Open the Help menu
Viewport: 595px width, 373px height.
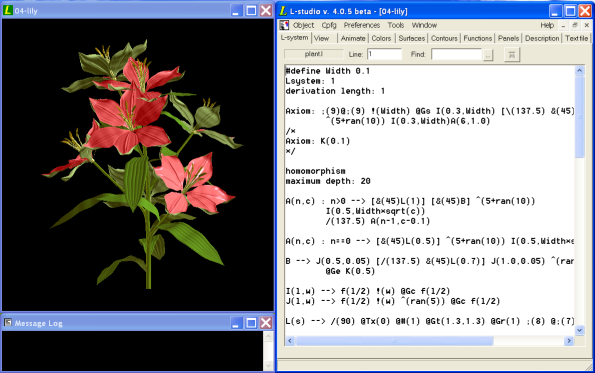coord(547,25)
